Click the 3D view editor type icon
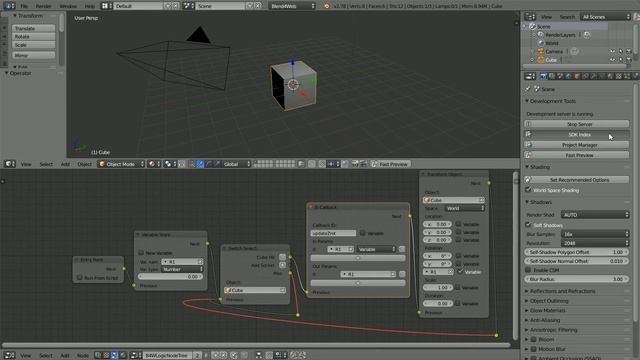Screen dimensions: 640x360 coord(10,164)
